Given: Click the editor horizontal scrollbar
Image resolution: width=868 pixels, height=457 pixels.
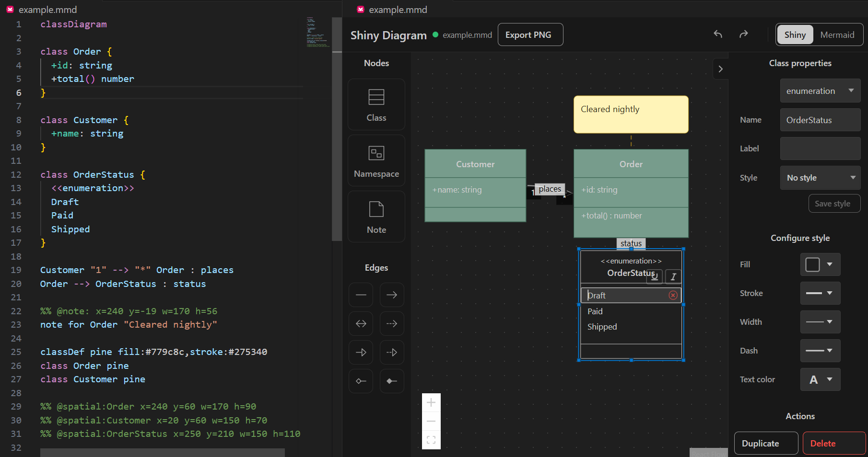Looking at the screenshot, I should pyautogui.click(x=163, y=453).
